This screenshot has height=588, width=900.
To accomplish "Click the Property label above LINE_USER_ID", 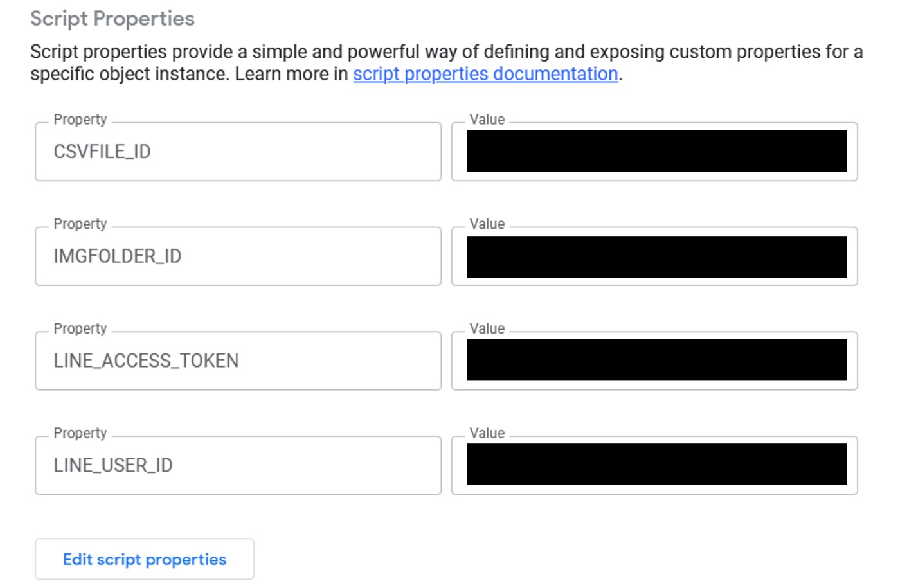I will click(80, 433).
